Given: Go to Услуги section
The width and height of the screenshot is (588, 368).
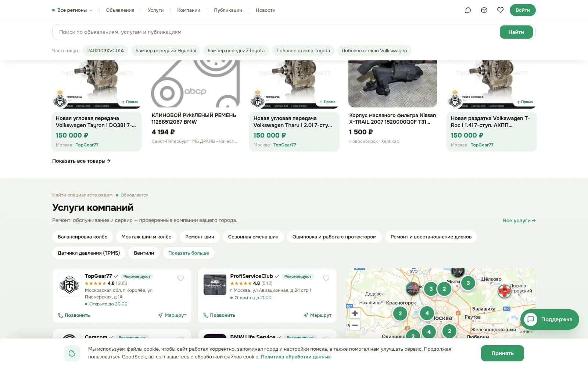Looking at the screenshot, I should [x=156, y=10].
